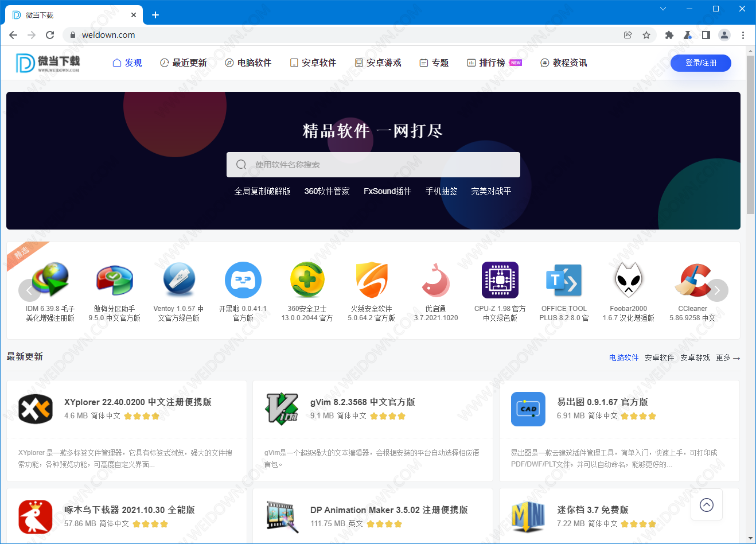Open the 安卓游戏 nav item

(377, 63)
